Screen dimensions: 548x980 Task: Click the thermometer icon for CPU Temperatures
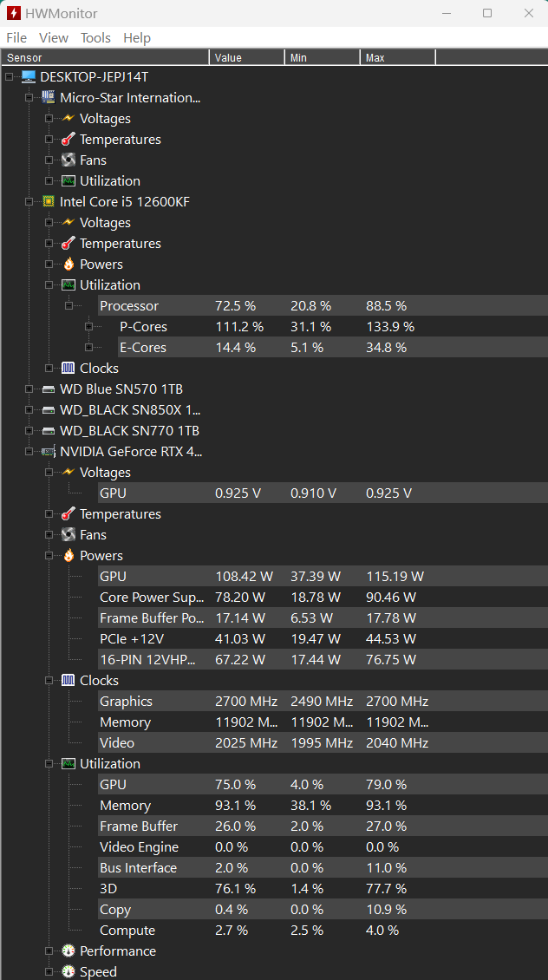(68, 243)
